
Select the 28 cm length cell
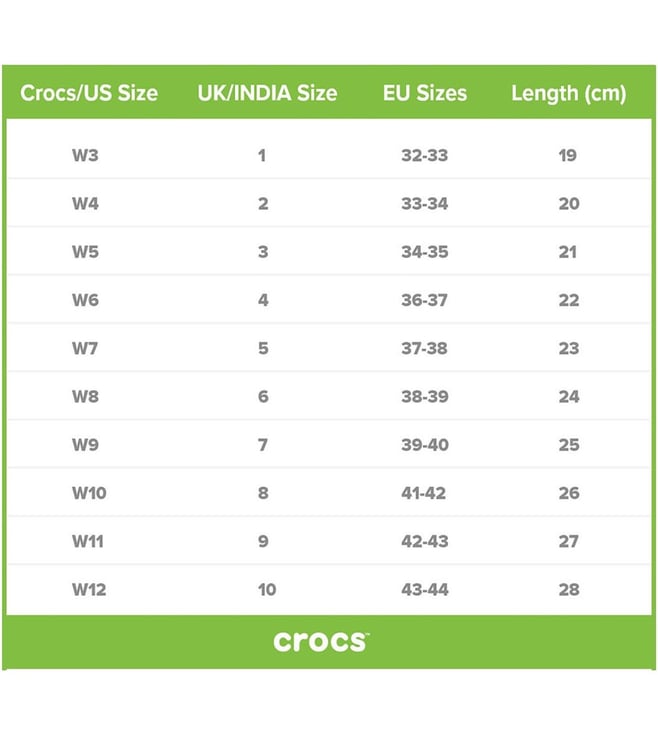(569, 589)
